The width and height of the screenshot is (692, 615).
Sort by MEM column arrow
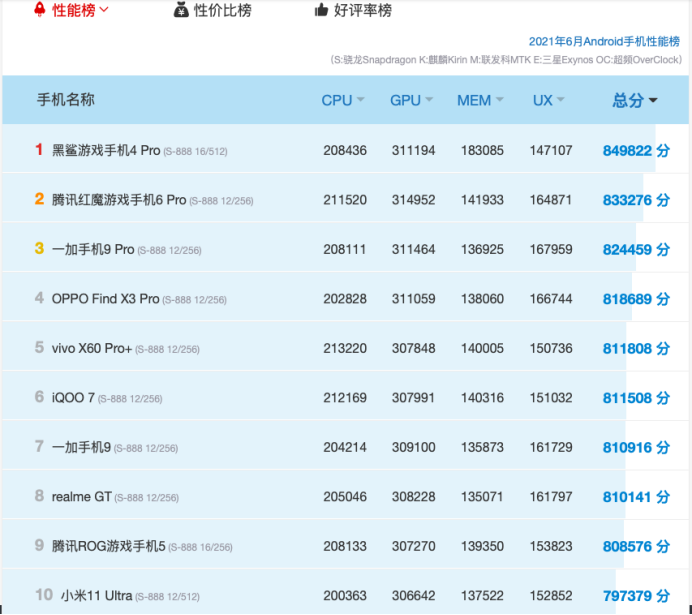pyautogui.click(x=500, y=100)
